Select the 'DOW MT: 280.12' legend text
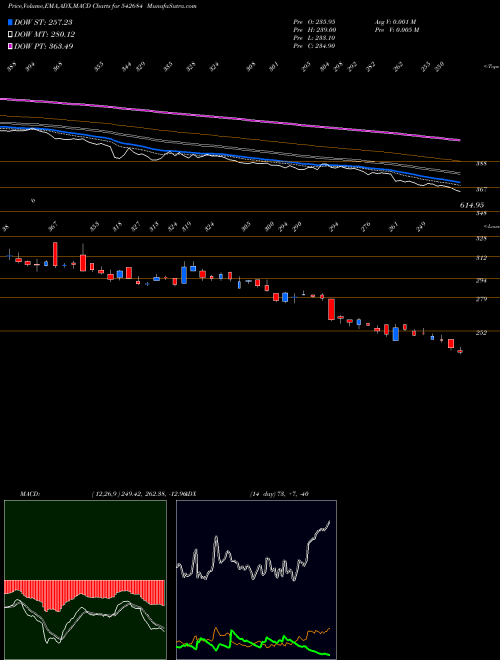 click(45, 35)
